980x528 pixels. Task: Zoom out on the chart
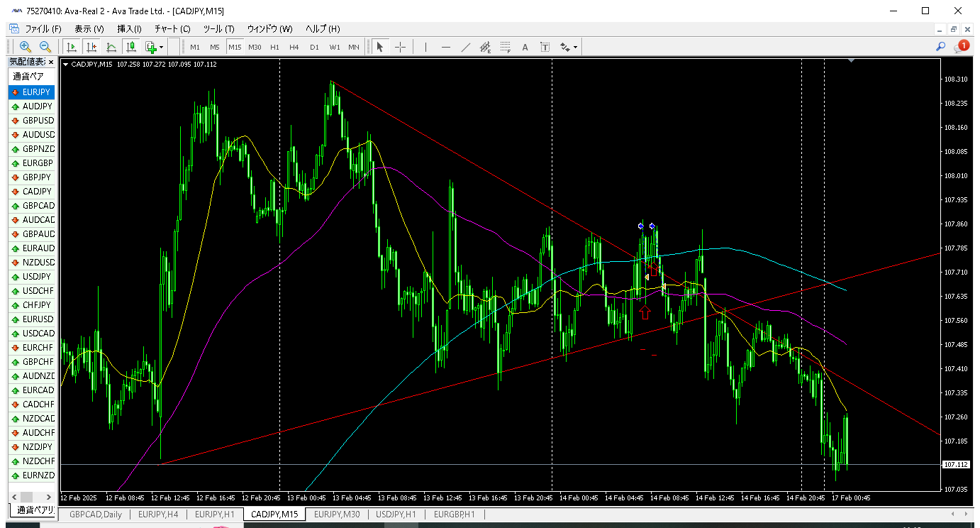[45, 47]
